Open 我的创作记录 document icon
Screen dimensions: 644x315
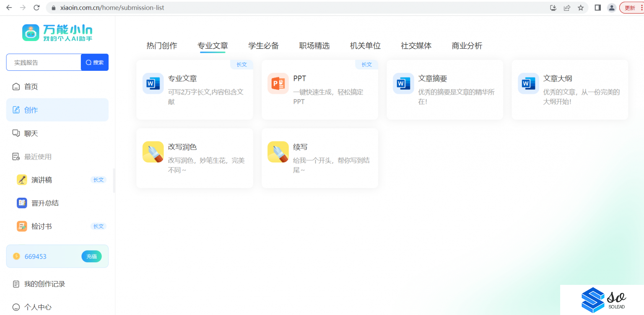click(x=16, y=284)
